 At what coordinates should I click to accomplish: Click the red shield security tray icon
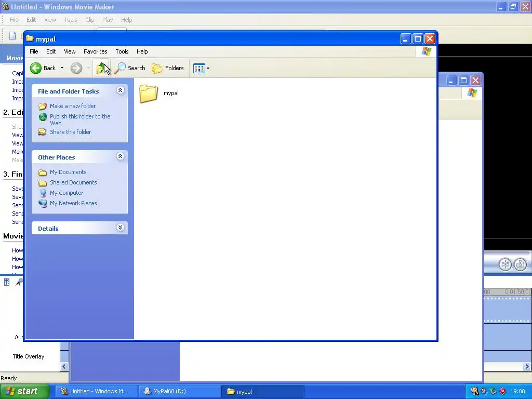pos(503,391)
